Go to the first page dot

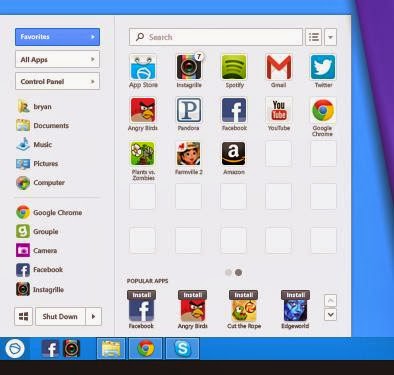coord(228,272)
